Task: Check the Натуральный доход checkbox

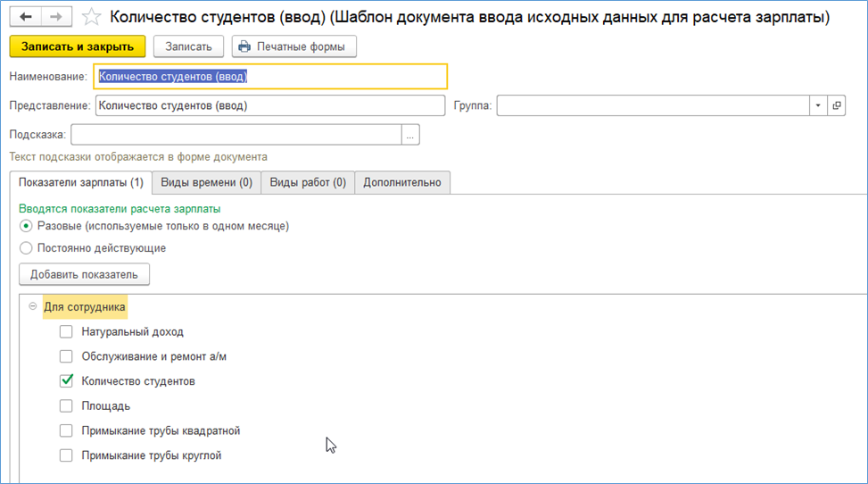Action: (x=66, y=332)
